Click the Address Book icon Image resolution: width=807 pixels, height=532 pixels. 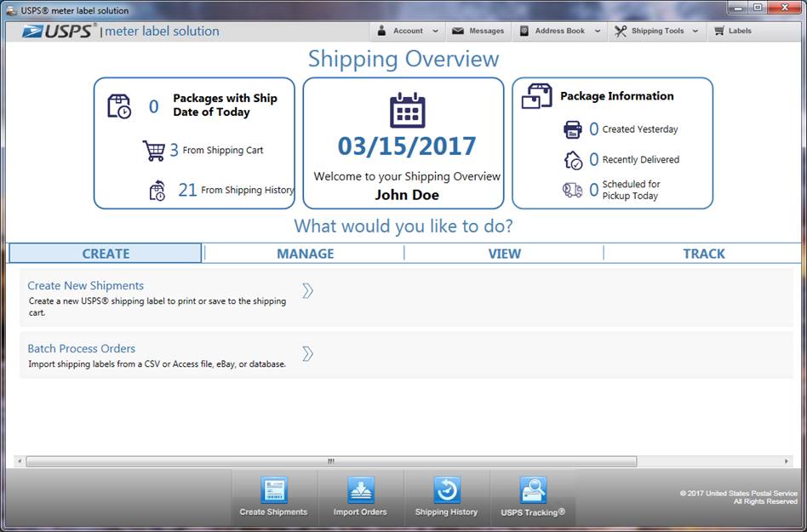[x=524, y=31]
